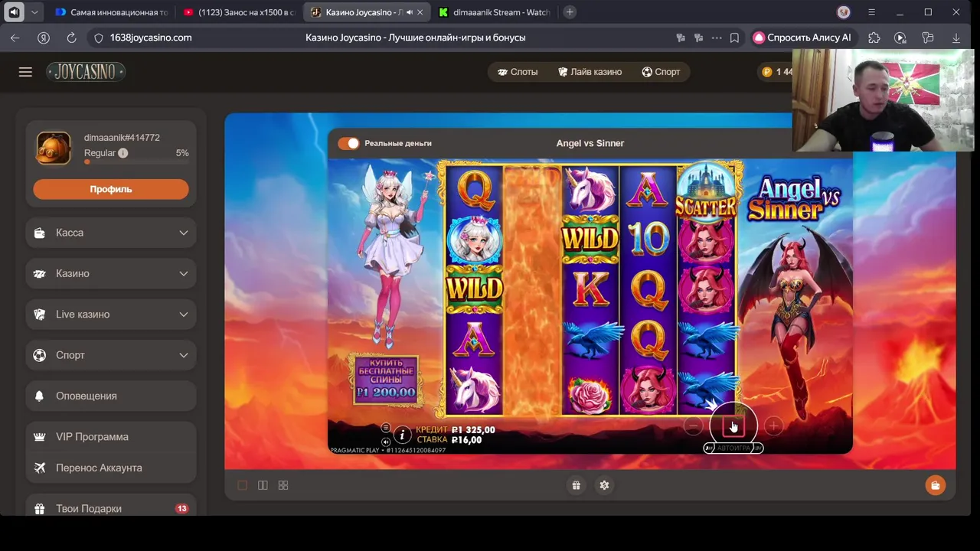Click the Yandex home button

click(44, 37)
